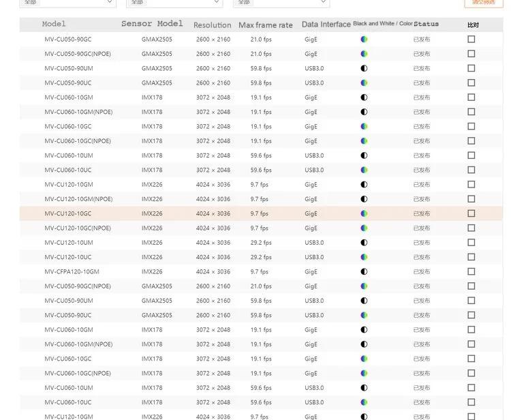Screen dimensions: 511x420
Task: Click the monochrome icon in MV-CU120-10GM(NPOE) row
Action: tap(364, 199)
